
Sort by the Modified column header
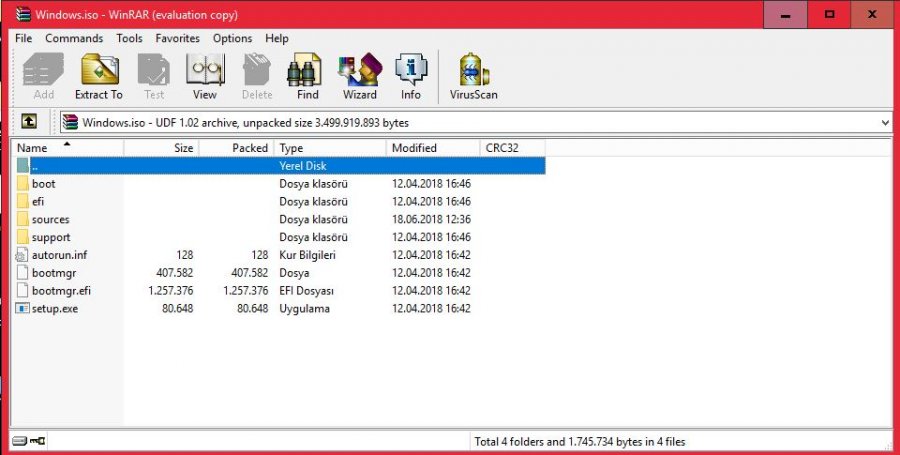point(433,147)
